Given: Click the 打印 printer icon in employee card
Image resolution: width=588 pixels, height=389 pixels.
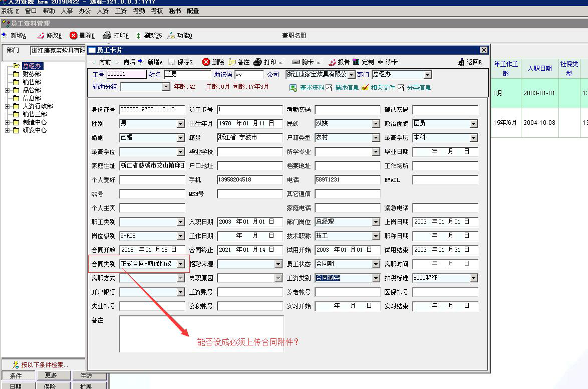Looking at the screenshot, I should click(x=258, y=62).
